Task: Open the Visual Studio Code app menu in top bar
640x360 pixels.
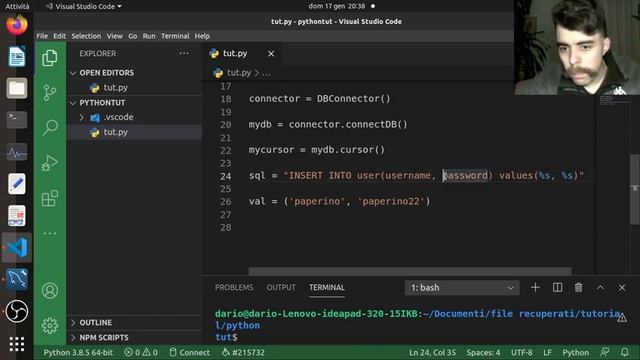Action: click(x=84, y=6)
